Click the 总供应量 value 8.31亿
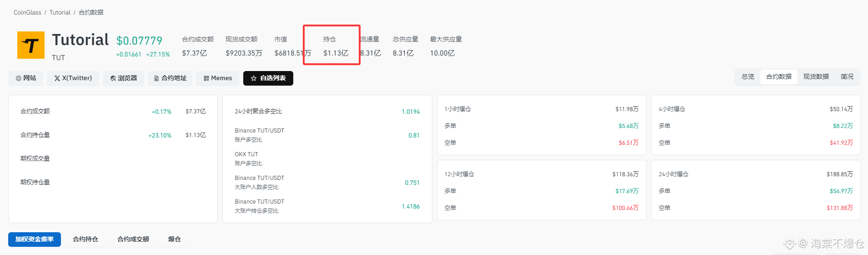Screen dimensions: 868x255 [403, 53]
